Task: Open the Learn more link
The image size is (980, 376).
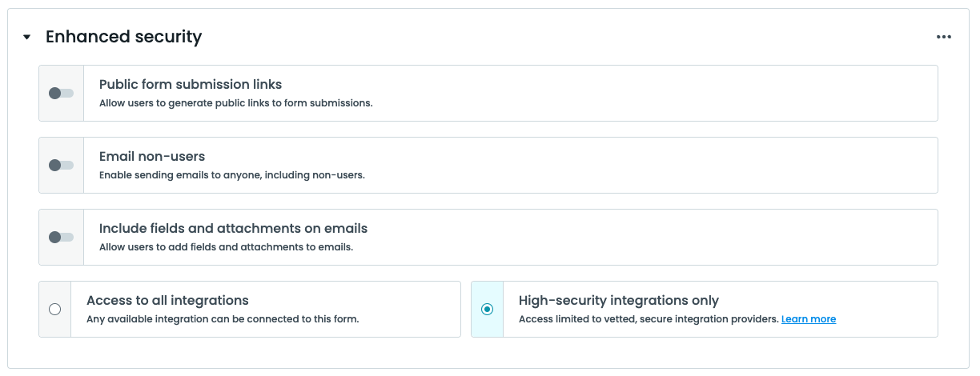Action: pyautogui.click(x=808, y=319)
